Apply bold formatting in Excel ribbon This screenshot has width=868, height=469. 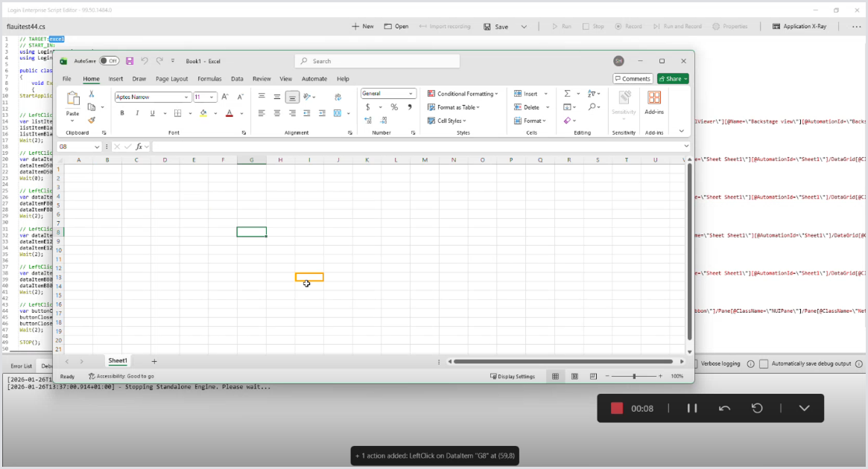(x=122, y=113)
